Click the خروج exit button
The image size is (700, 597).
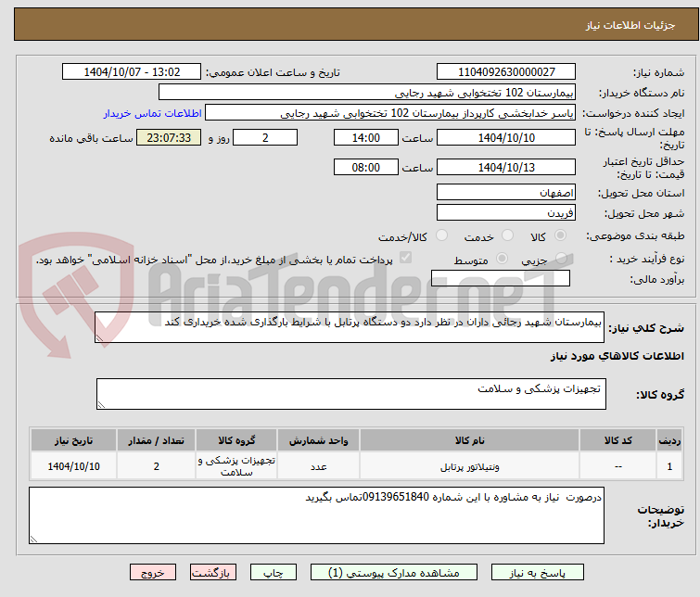153,573
